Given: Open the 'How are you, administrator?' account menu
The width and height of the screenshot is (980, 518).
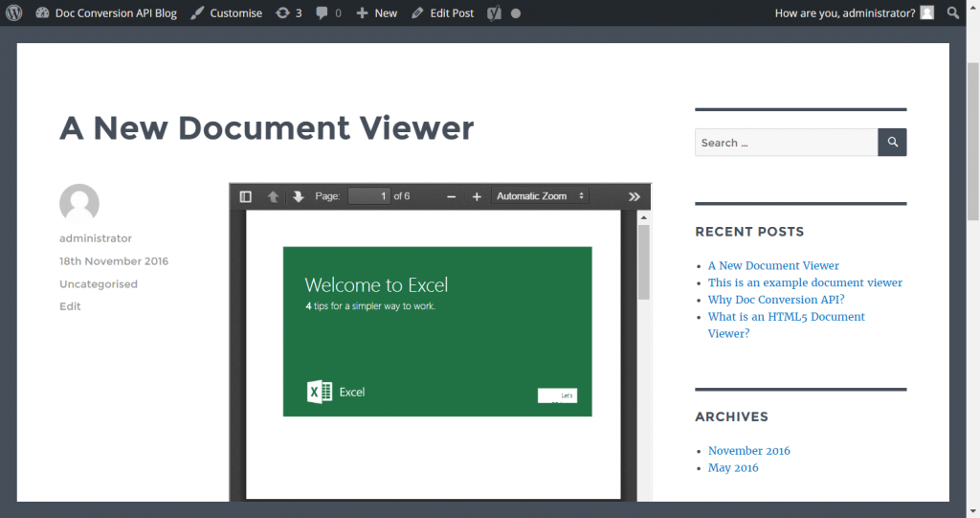Looking at the screenshot, I should [x=854, y=12].
